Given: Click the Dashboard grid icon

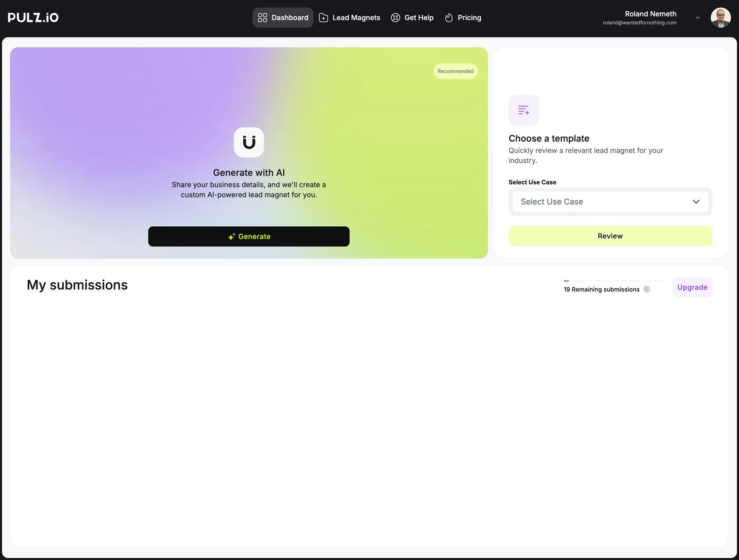Looking at the screenshot, I should click(x=262, y=18).
